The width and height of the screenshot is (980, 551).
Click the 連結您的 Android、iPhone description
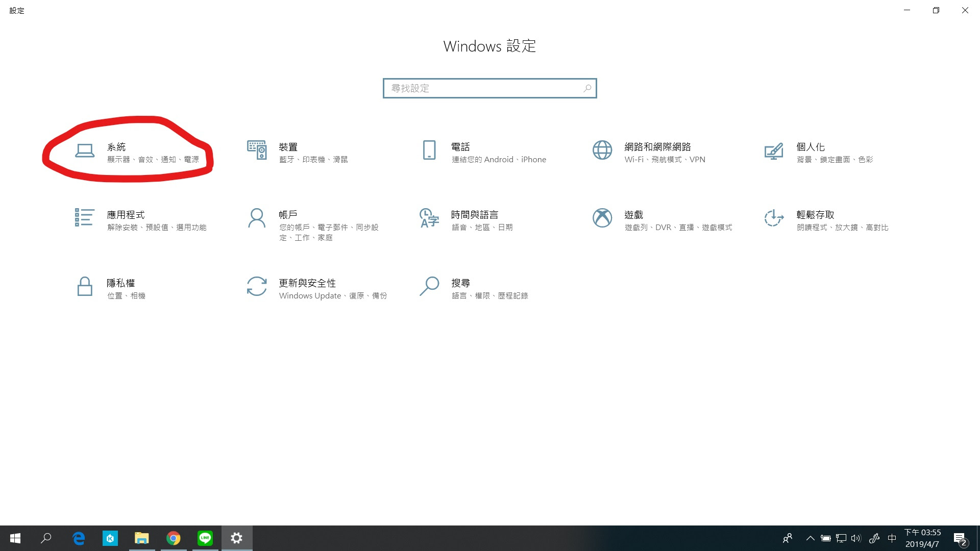pyautogui.click(x=499, y=160)
